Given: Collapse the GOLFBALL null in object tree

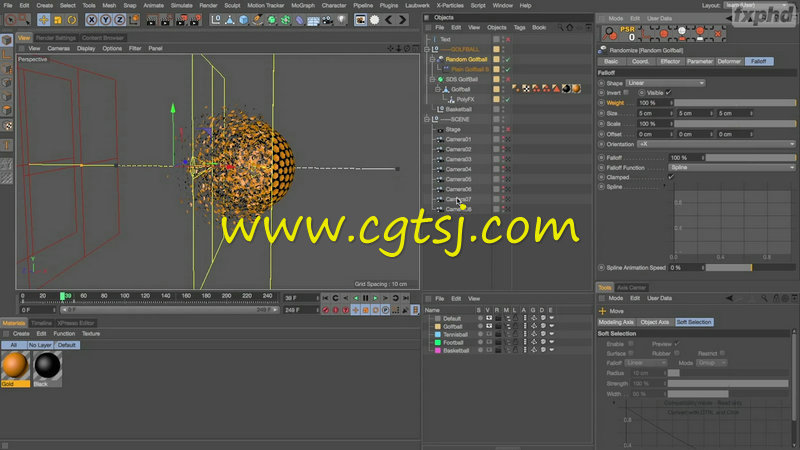Looking at the screenshot, I should click(x=427, y=49).
